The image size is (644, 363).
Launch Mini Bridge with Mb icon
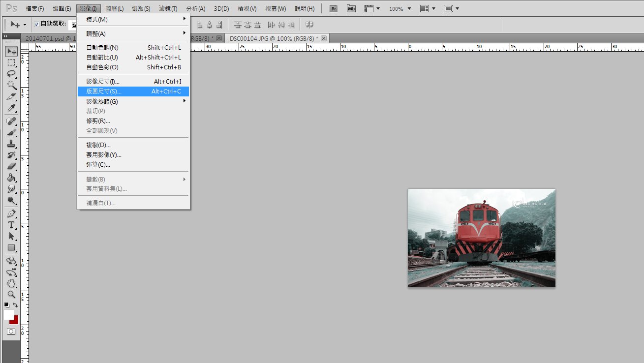[x=351, y=9]
